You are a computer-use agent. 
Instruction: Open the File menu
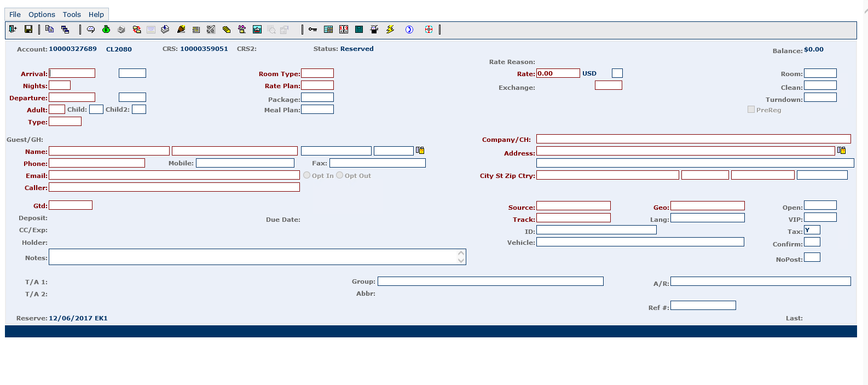coord(15,15)
